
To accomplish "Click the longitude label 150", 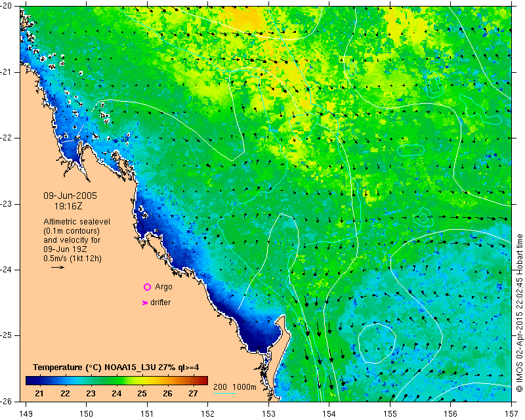I will [87, 414].
